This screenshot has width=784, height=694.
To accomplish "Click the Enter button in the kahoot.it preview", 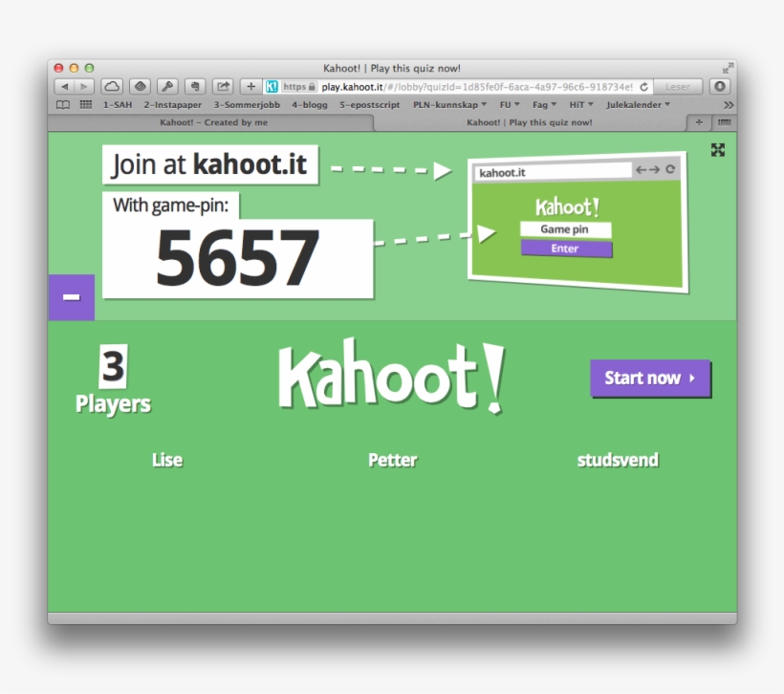I will click(x=566, y=249).
